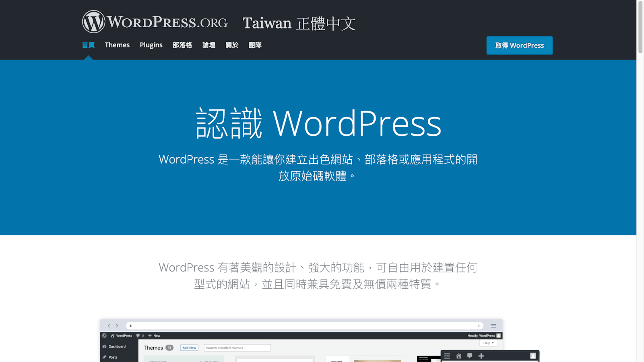Click the page's vertical scrollbar thumb
644x362 pixels.
pos(640,27)
